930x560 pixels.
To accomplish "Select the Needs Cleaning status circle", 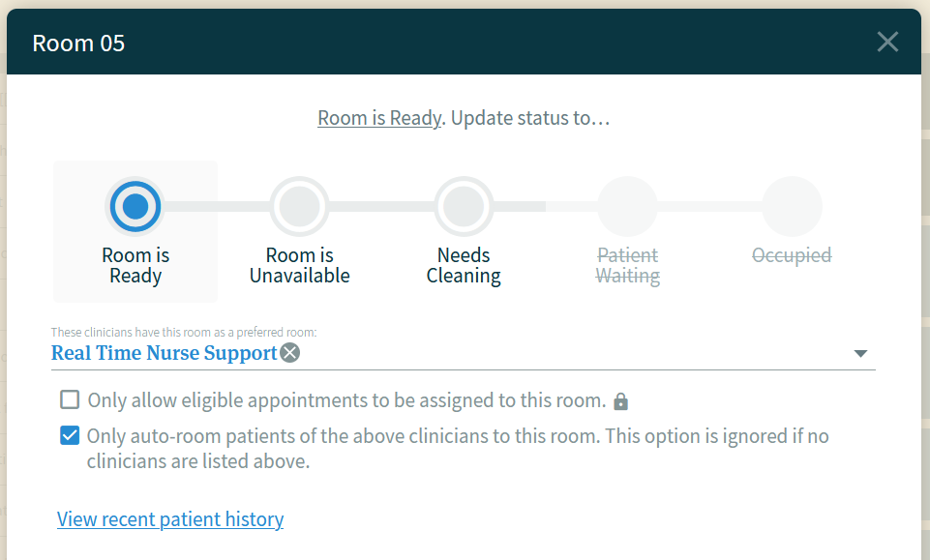I will [x=464, y=206].
